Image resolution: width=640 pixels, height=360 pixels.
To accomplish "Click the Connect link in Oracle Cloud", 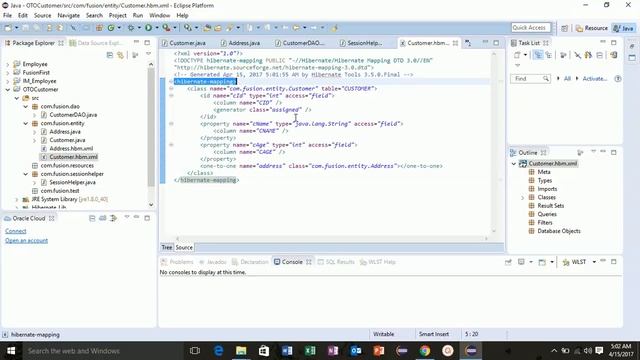I will pyautogui.click(x=16, y=231).
